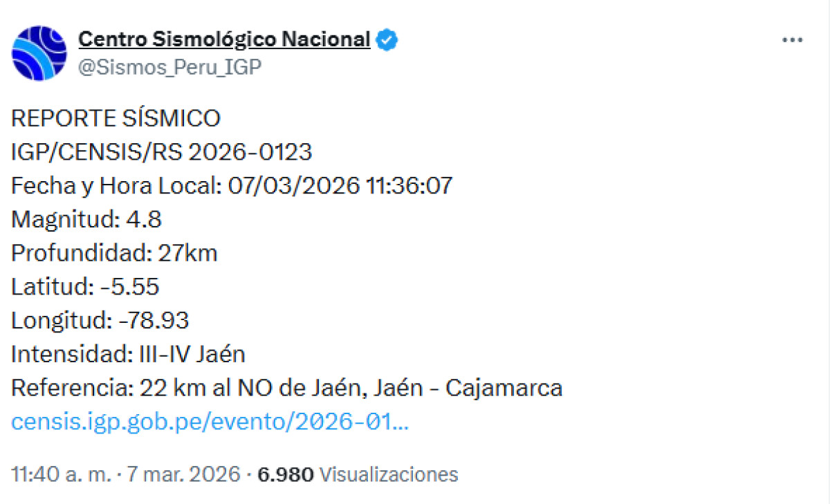Click the @Sismos_Peru_IGP handle
Screen dimensions: 830x504
coord(170,67)
